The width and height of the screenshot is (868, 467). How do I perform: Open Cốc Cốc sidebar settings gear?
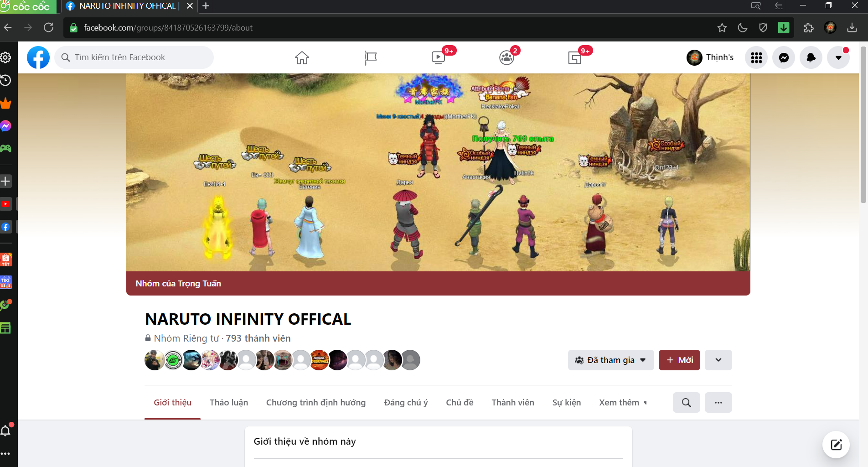point(5,57)
